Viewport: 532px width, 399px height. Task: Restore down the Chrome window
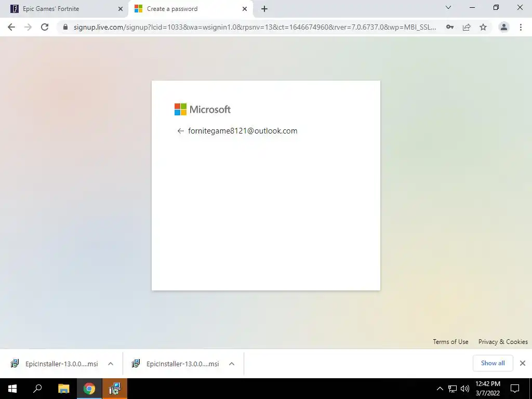click(x=496, y=7)
